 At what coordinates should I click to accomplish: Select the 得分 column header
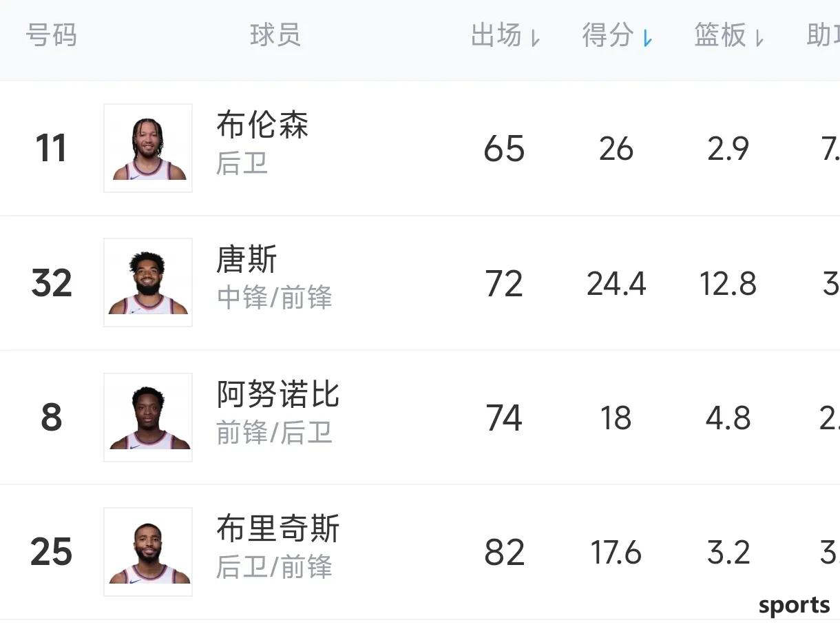pyautogui.click(x=608, y=35)
